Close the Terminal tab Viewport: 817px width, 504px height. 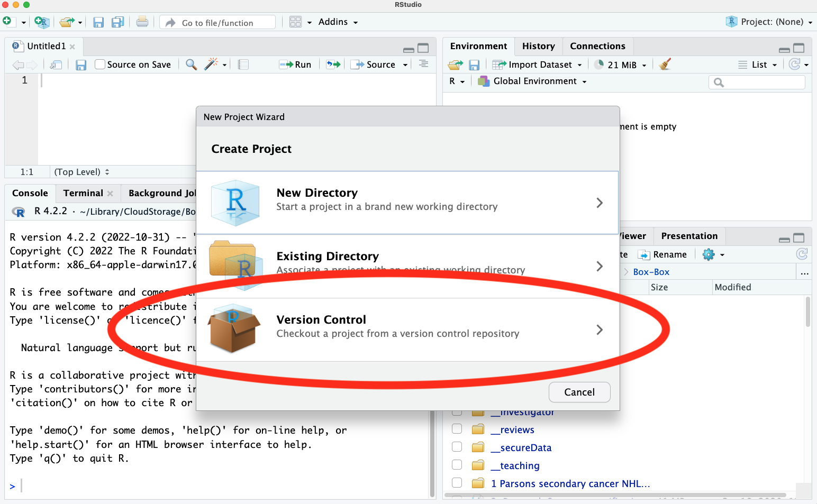tap(110, 194)
